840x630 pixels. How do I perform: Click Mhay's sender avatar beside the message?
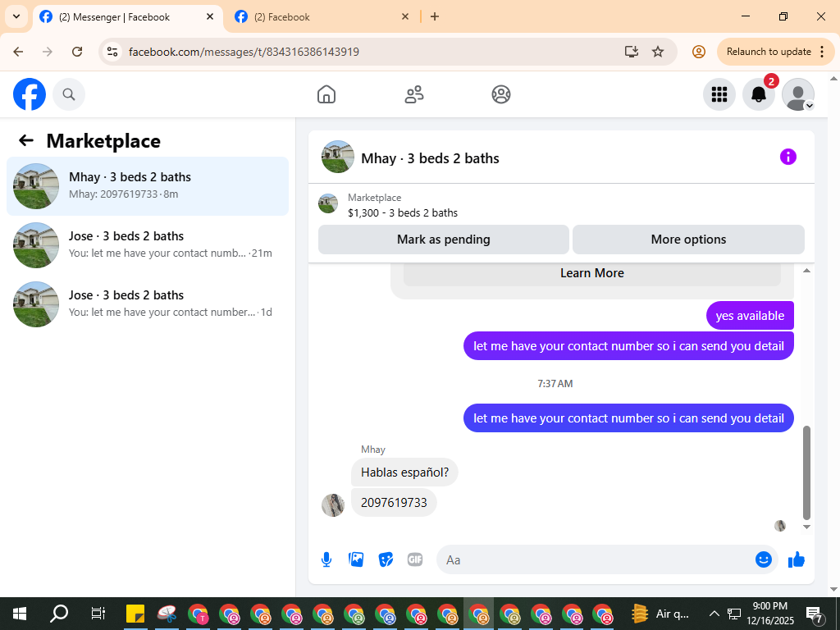pos(333,505)
